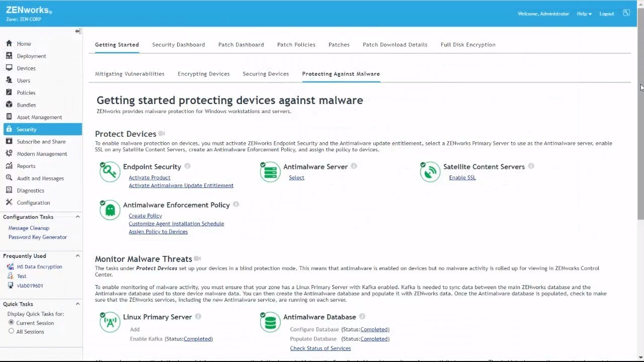Click the Reports chart icon

coord(9,166)
